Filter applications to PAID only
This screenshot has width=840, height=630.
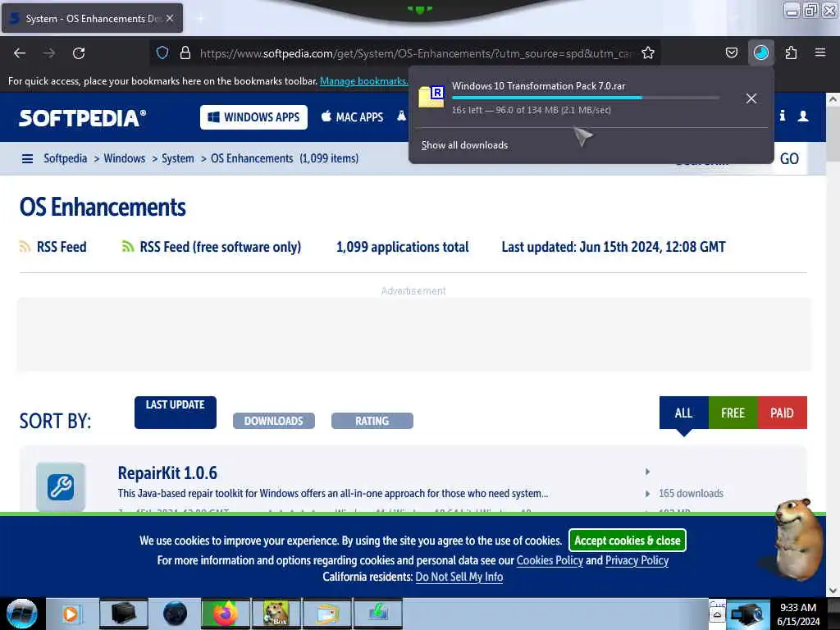coord(782,413)
